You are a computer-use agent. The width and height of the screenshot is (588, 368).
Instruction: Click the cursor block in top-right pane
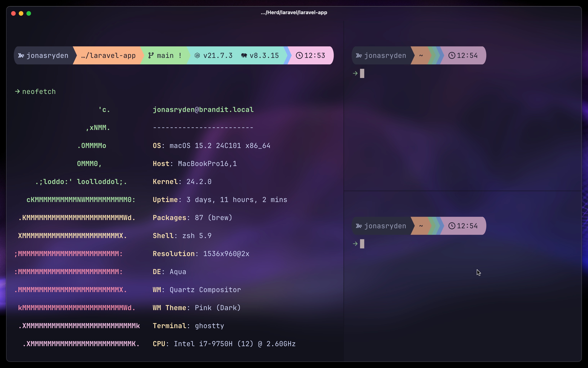(362, 73)
